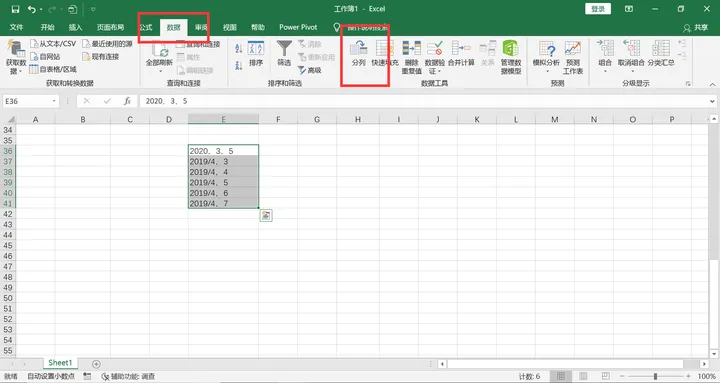
Task: Open the Name Box dropdown arrow
Action: point(54,101)
